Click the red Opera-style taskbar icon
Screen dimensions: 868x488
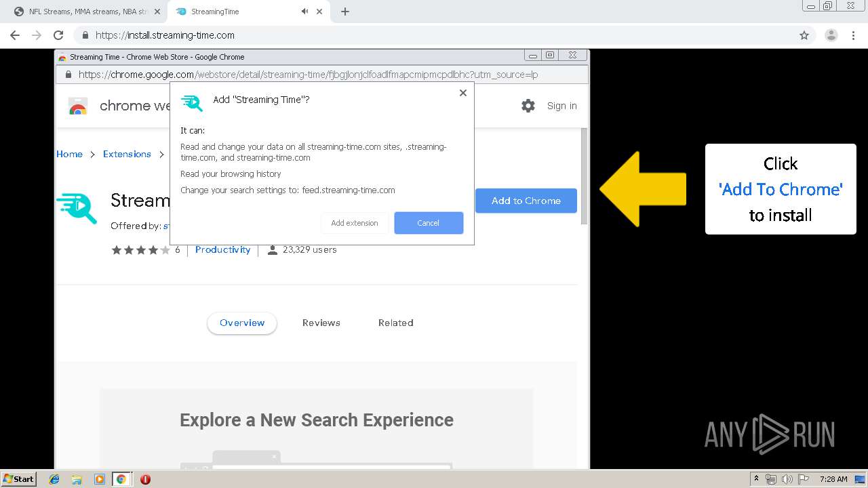pos(145,479)
